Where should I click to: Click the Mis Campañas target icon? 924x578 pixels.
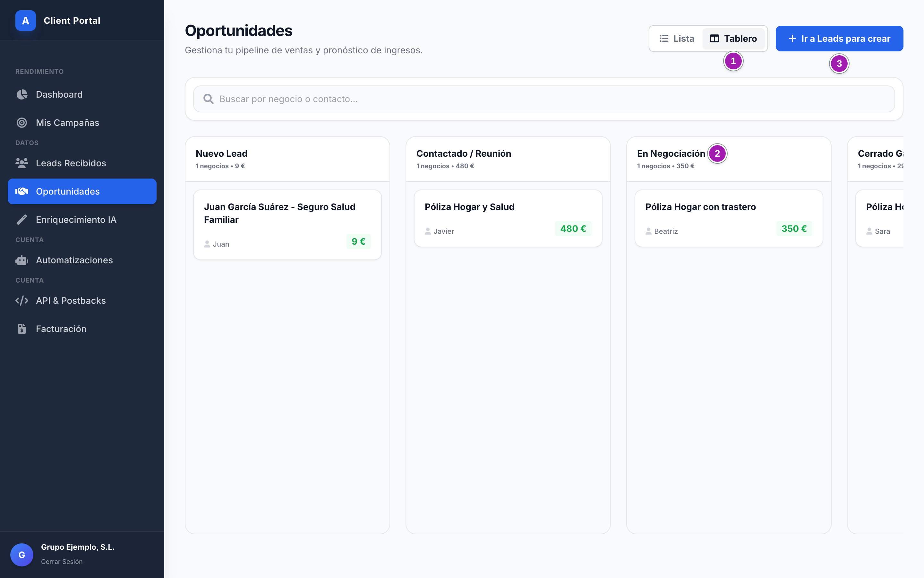(22, 123)
